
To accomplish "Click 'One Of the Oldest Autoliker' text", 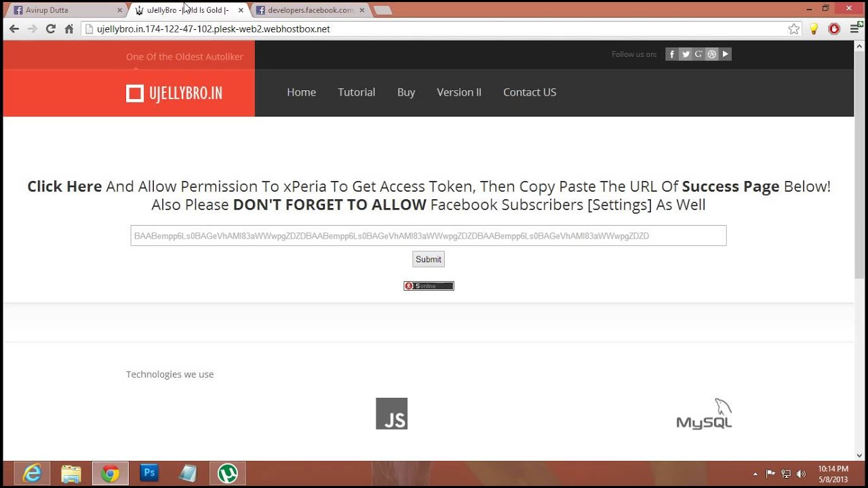I will pyautogui.click(x=184, y=57).
